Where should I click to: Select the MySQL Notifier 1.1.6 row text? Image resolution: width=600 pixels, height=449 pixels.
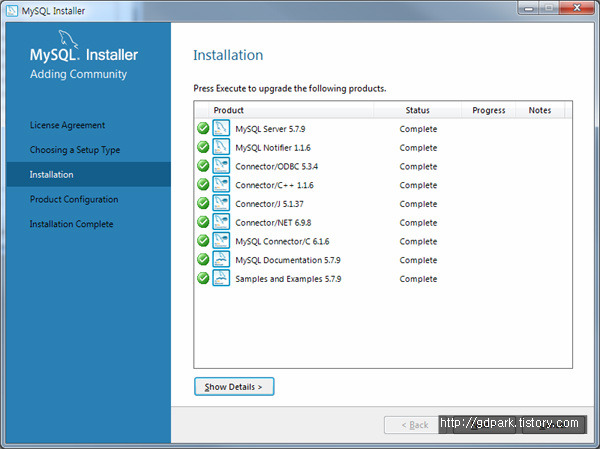click(x=273, y=148)
